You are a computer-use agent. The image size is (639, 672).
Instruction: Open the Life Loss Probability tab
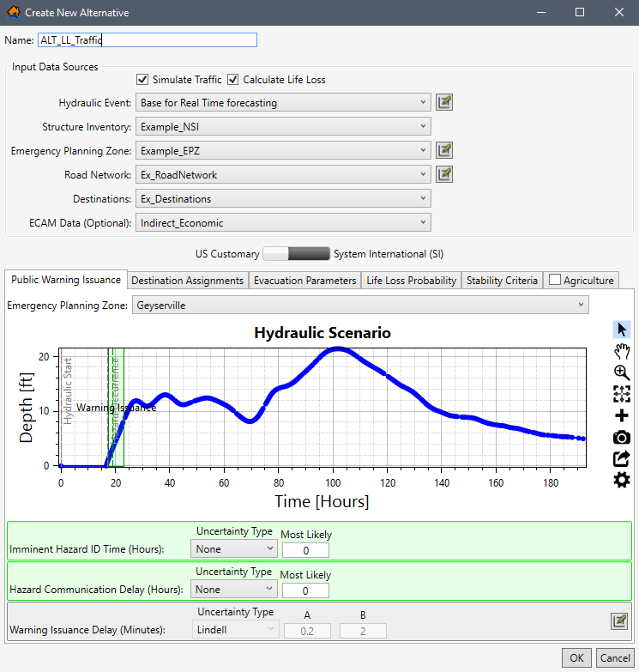coord(412,281)
